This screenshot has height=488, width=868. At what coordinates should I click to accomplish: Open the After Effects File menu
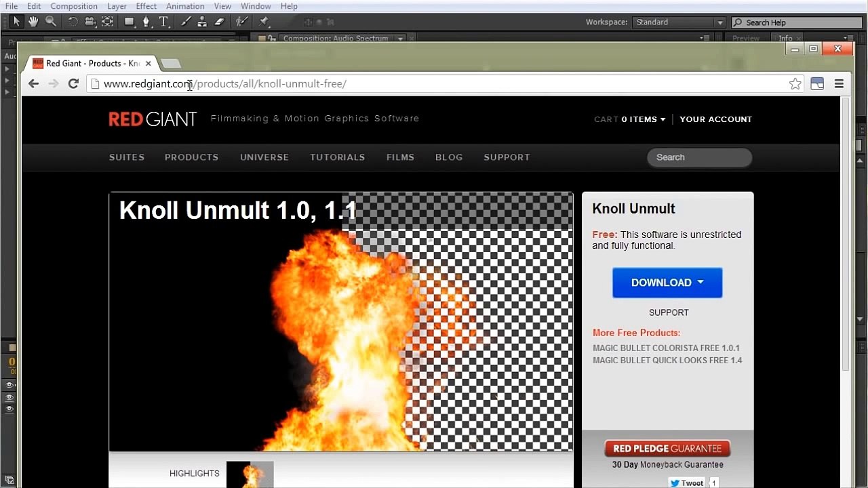click(12, 6)
